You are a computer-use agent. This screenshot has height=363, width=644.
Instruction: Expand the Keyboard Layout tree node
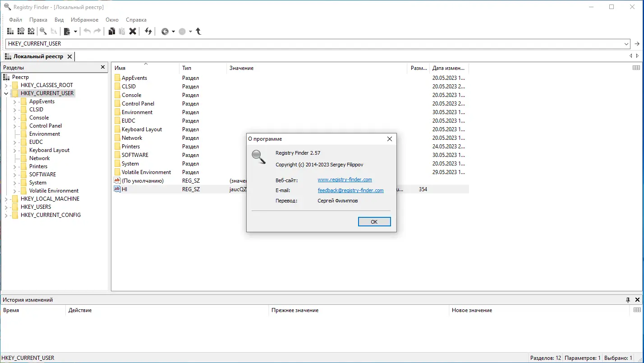[14, 150]
